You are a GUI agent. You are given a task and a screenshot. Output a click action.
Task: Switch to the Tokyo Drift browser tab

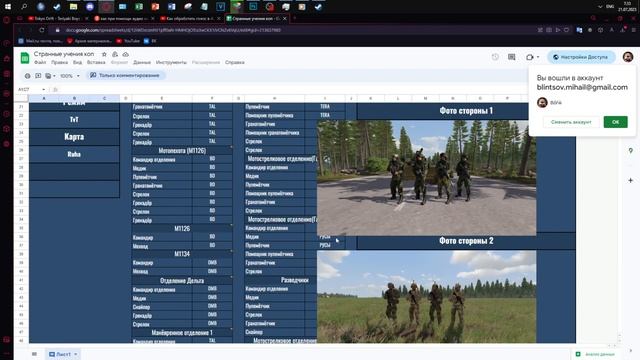click(57, 18)
